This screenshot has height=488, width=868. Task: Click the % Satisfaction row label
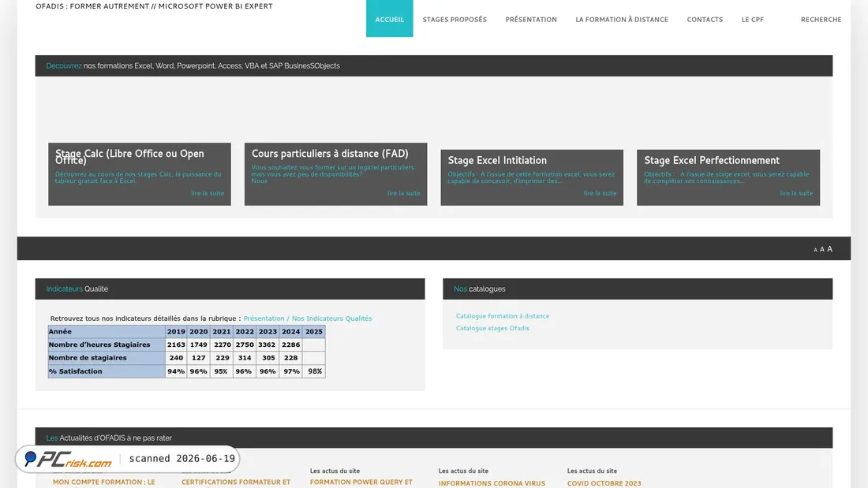(107, 371)
